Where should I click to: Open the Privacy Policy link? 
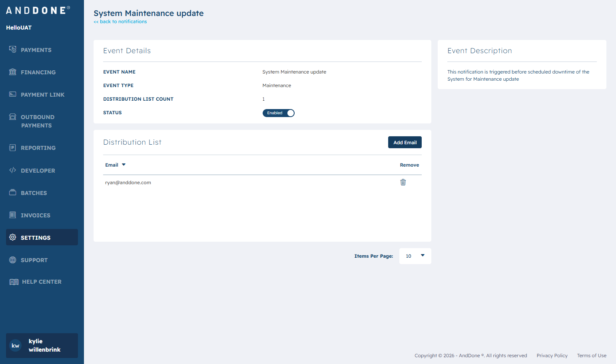(x=552, y=356)
